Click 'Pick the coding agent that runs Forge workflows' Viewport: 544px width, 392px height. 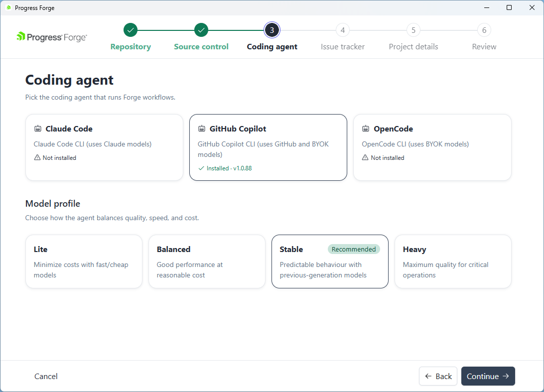(x=100, y=98)
